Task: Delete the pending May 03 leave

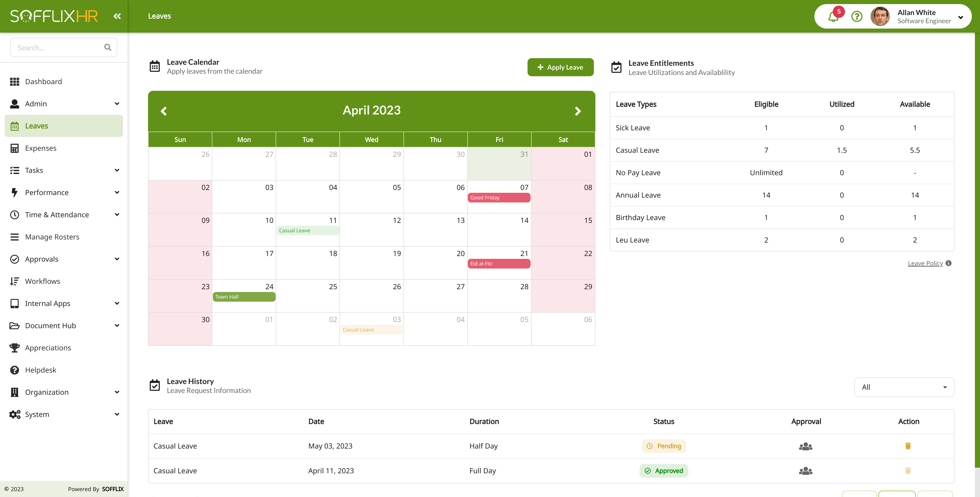Action: coord(908,446)
